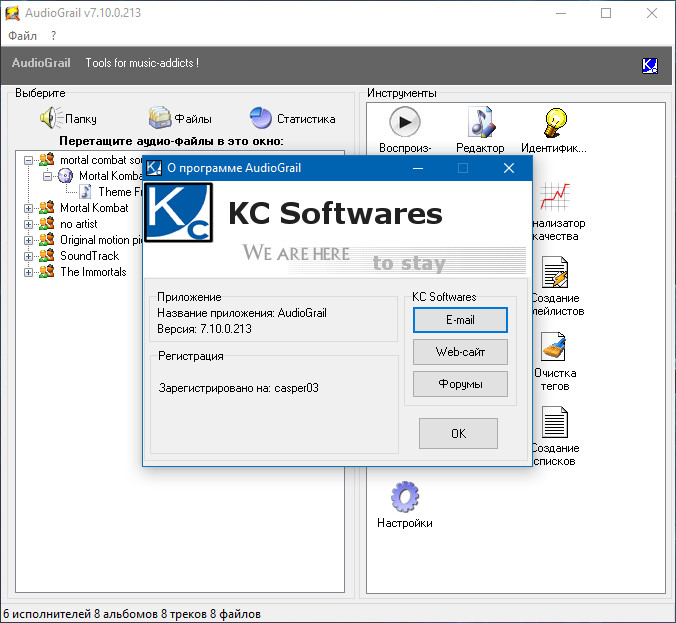
Task: Click the E-mail button
Action: tap(460, 320)
